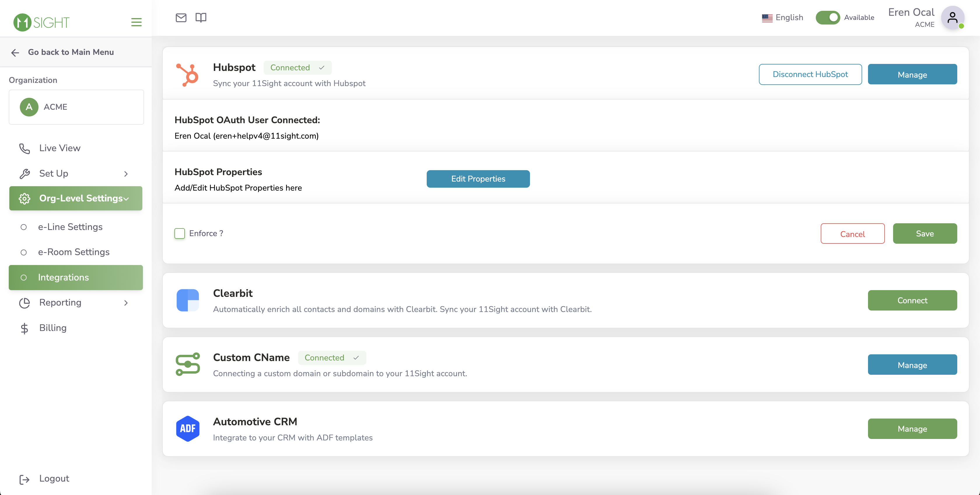Connect the Clearbit integration
The height and width of the screenshot is (495, 980).
coord(912,300)
